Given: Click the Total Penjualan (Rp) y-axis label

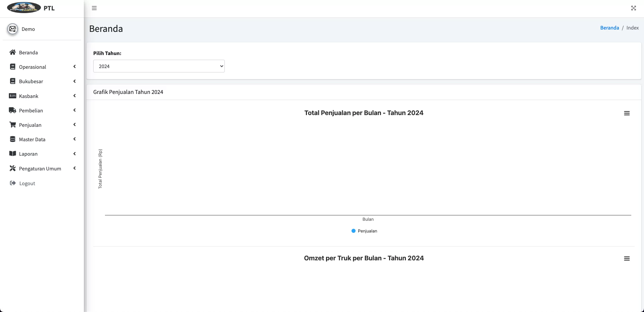Looking at the screenshot, I should pos(100,169).
